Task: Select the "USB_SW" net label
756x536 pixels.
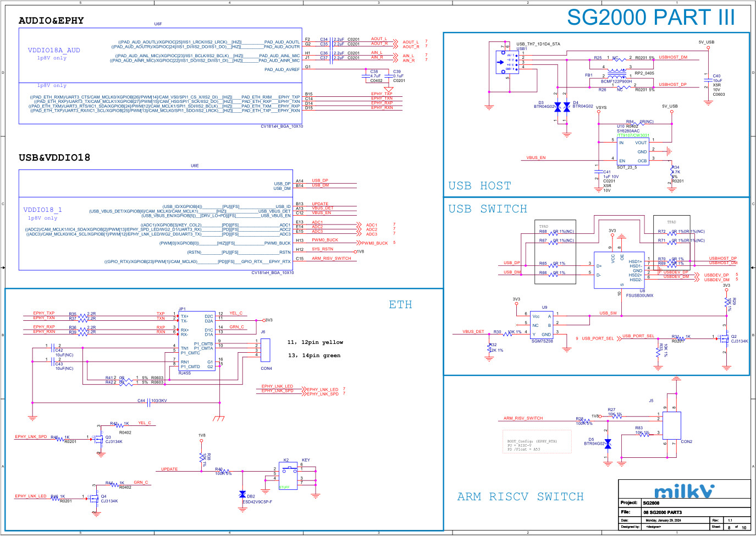Action: (x=608, y=313)
